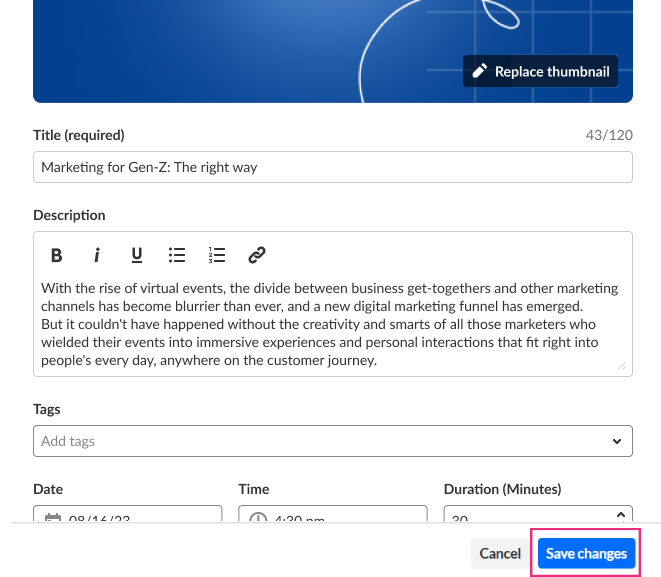Viewport: 661px width, 577px height.
Task: Click the Replace thumbnail button
Action: (x=540, y=71)
